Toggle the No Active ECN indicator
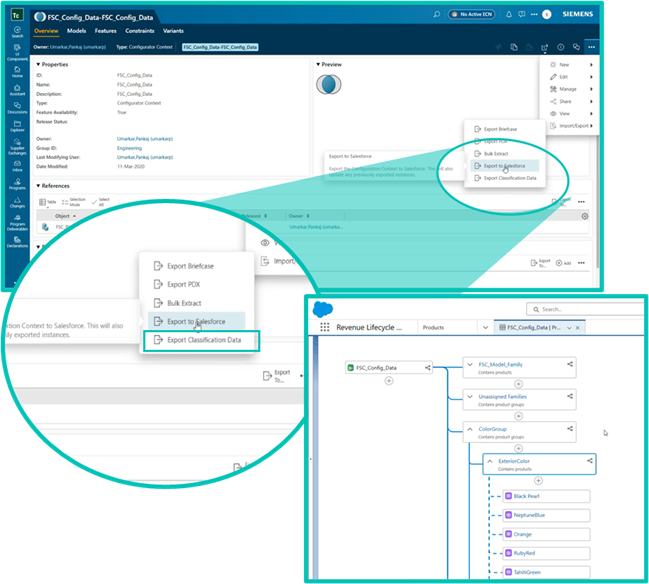 [470, 14]
